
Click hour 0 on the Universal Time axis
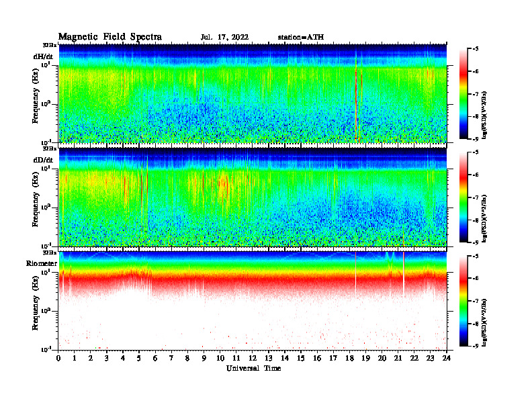tap(58, 359)
